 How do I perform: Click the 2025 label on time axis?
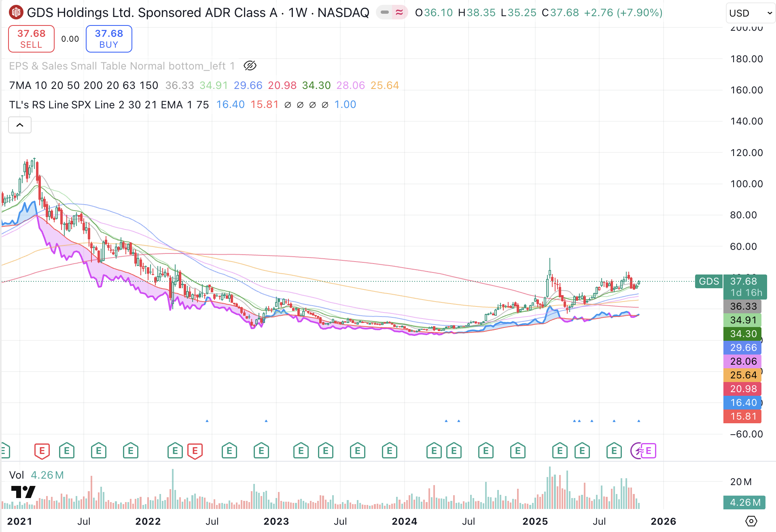click(x=535, y=521)
